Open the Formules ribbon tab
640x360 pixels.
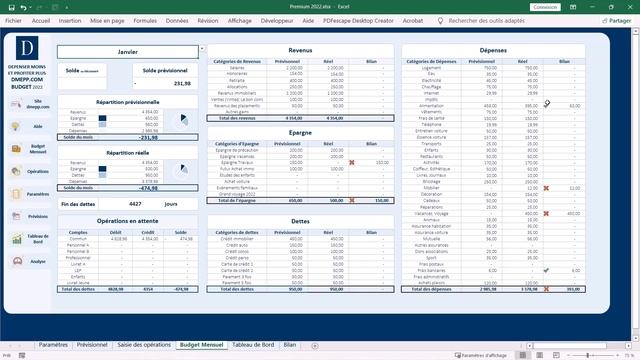[145, 20]
